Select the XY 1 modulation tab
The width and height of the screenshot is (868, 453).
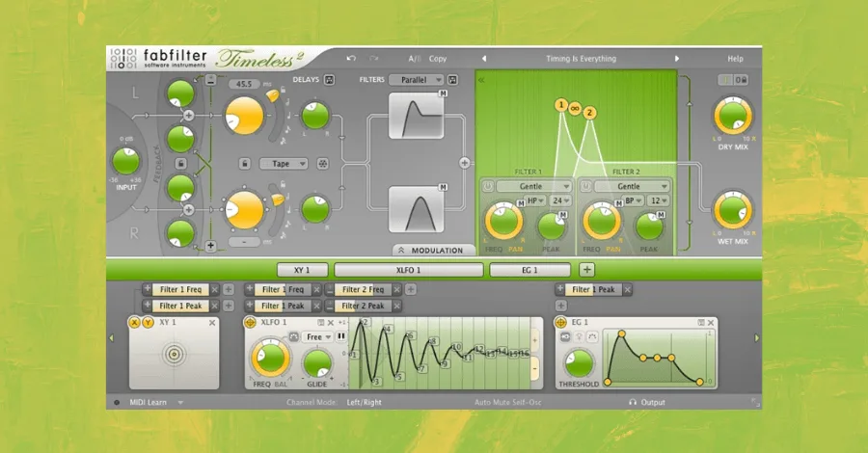click(x=302, y=270)
